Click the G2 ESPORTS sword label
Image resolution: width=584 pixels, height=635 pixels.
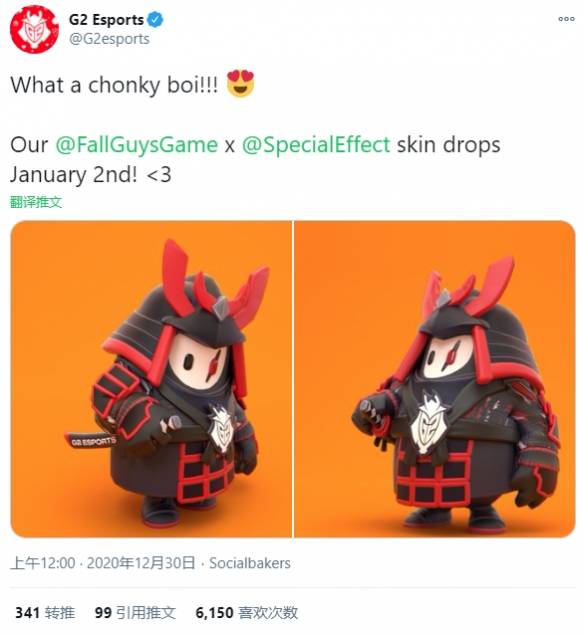point(92,441)
